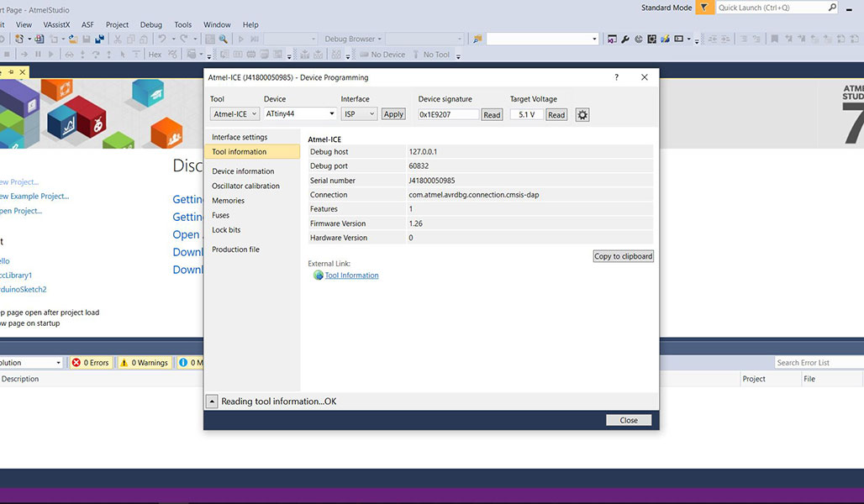This screenshot has height=504, width=864.
Task: Toggle the 0 Errors filter
Action: click(91, 362)
